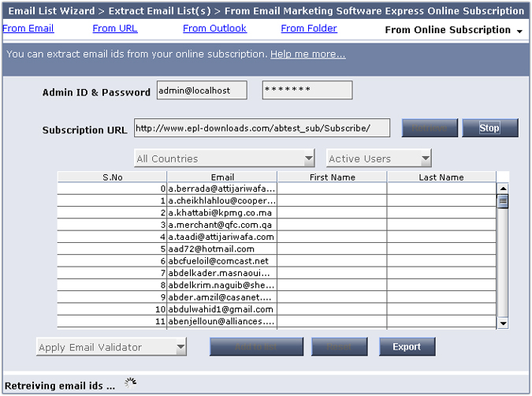Open the From Email tab

coord(28,28)
